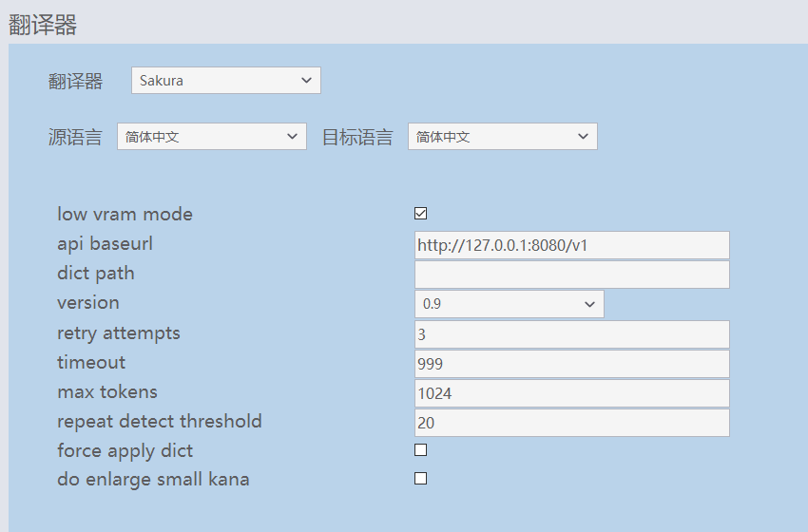Click the 'api baseurl' label
The image size is (808, 532).
tap(105, 243)
